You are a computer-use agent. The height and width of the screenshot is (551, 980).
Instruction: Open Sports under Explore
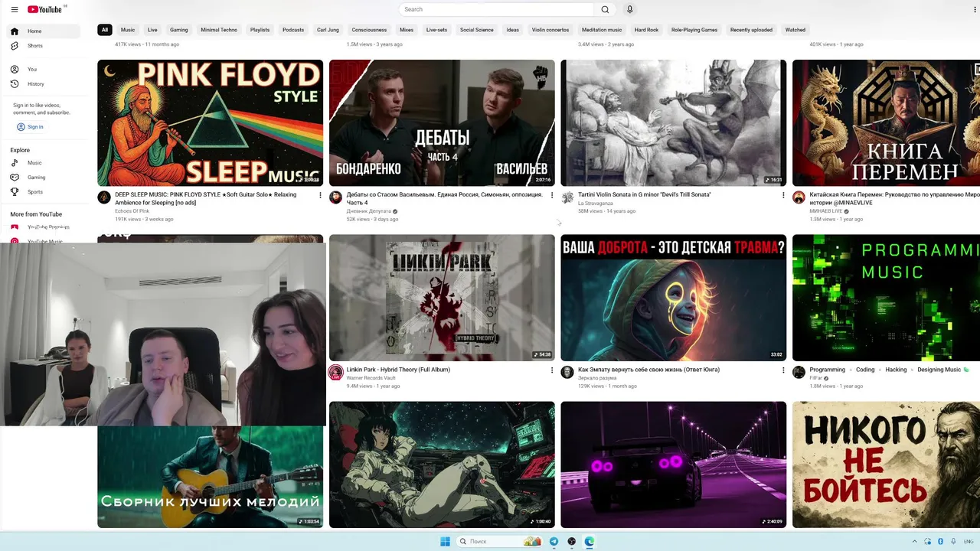pyautogui.click(x=44, y=192)
